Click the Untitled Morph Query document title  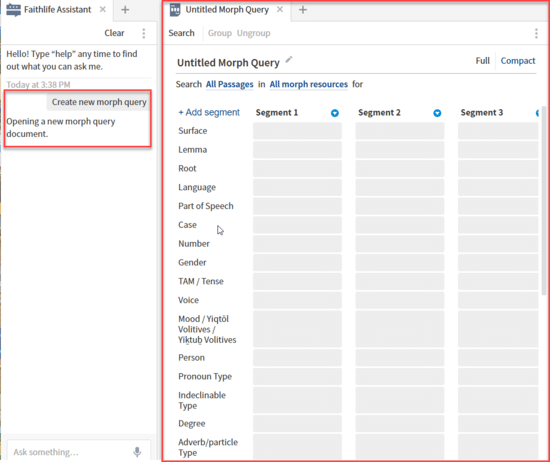[228, 63]
